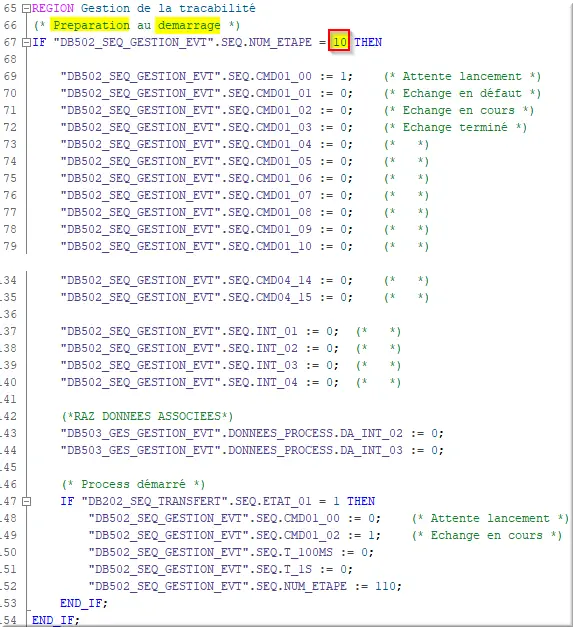Viewport: 573px width, 630px height.
Task: Click the NUM_ETAPE := 110 statement
Action: 245,587
